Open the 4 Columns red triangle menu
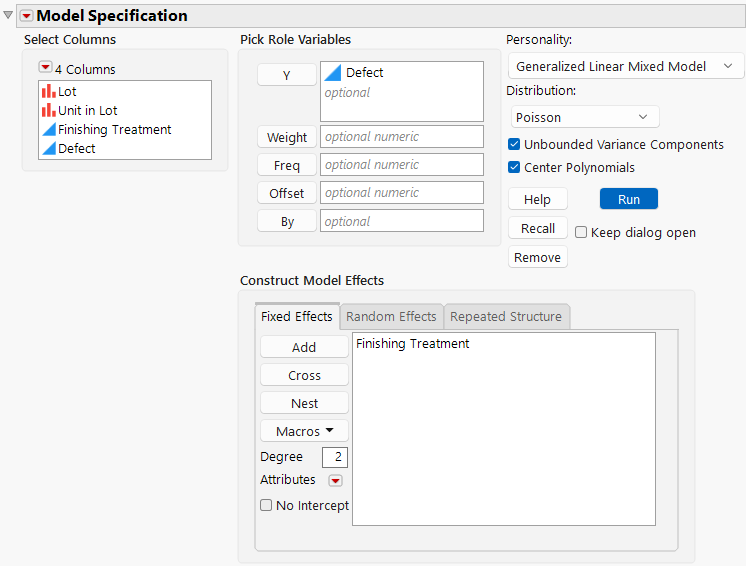746x566 pixels. (45, 68)
